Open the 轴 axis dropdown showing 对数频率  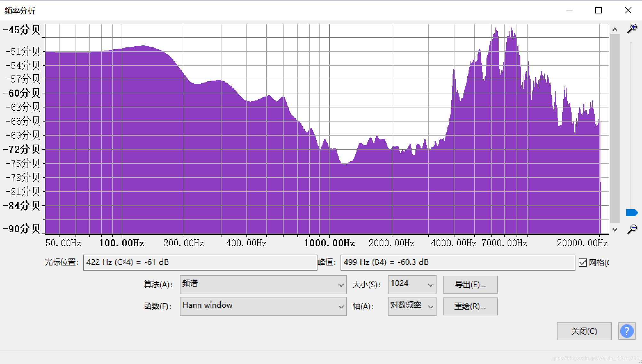tap(412, 306)
